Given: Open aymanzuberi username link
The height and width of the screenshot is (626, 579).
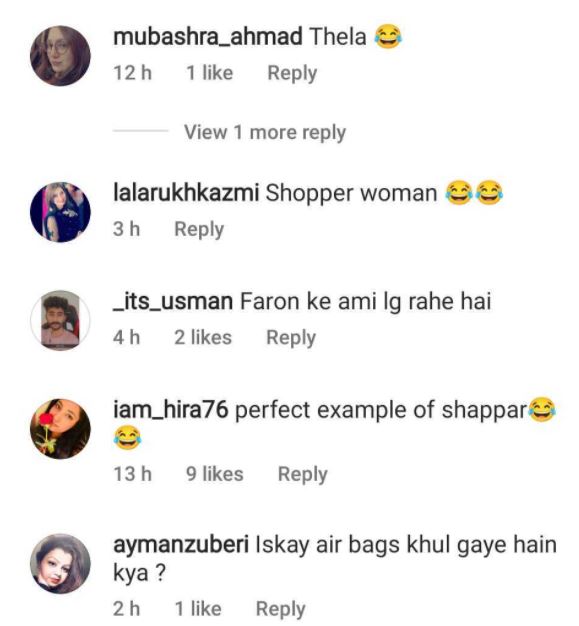Looking at the screenshot, I should click(x=181, y=545).
